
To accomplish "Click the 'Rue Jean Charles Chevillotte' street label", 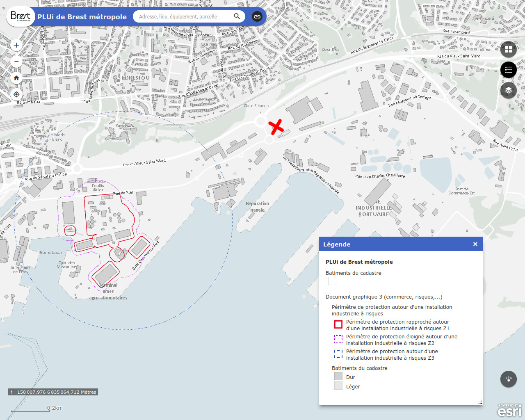I will click(x=380, y=176).
